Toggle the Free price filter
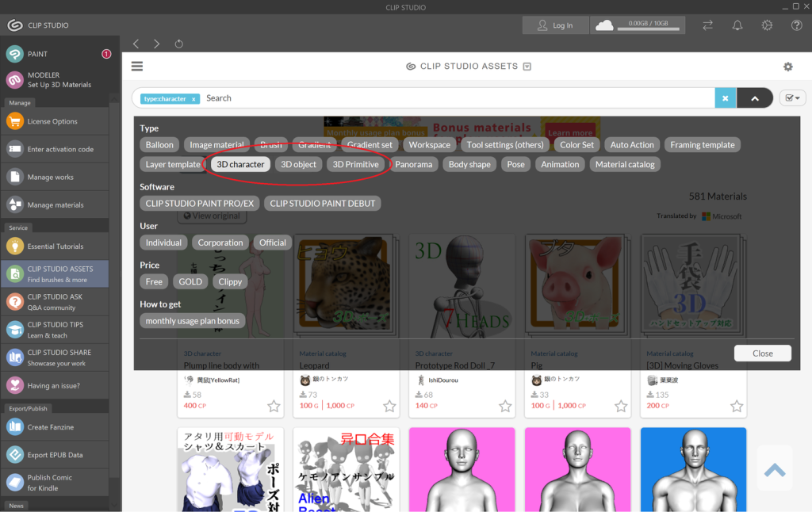 (154, 281)
